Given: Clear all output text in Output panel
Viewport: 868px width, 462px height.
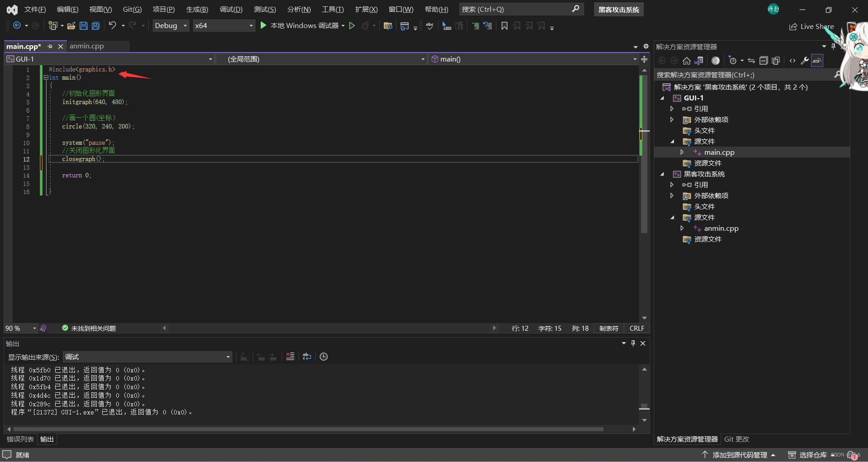Looking at the screenshot, I should 290,357.
